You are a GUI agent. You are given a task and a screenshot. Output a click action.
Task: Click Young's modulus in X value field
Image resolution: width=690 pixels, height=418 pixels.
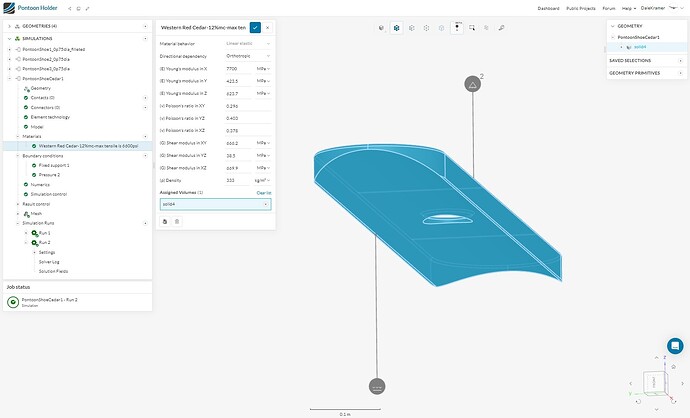pyautogui.click(x=239, y=69)
